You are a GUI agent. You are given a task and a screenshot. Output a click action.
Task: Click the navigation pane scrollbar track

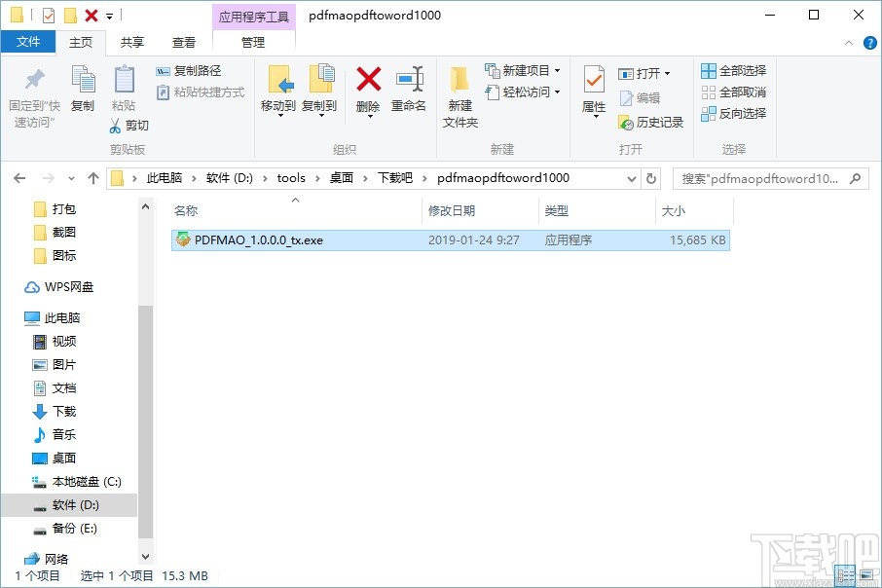(x=146, y=259)
